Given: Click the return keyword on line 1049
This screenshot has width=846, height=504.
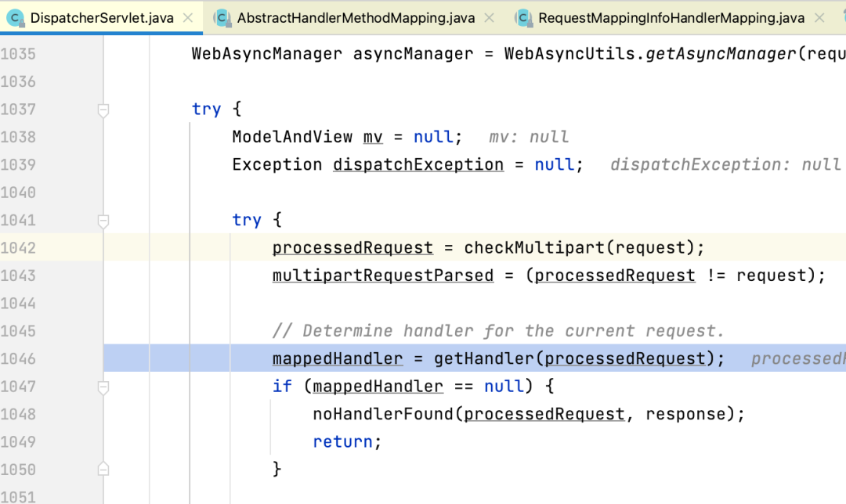Looking at the screenshot, I should [x=342, y=442].
